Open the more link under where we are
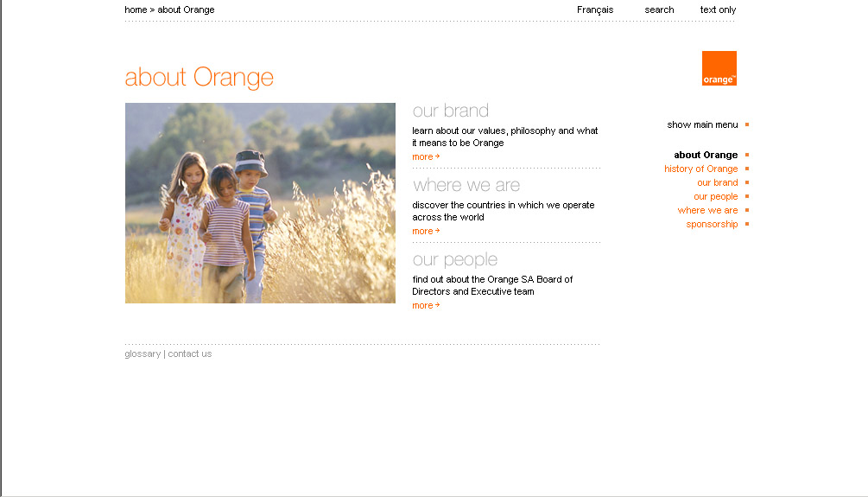The width and height of the screenshot is (868, 497). pos(426,231)
